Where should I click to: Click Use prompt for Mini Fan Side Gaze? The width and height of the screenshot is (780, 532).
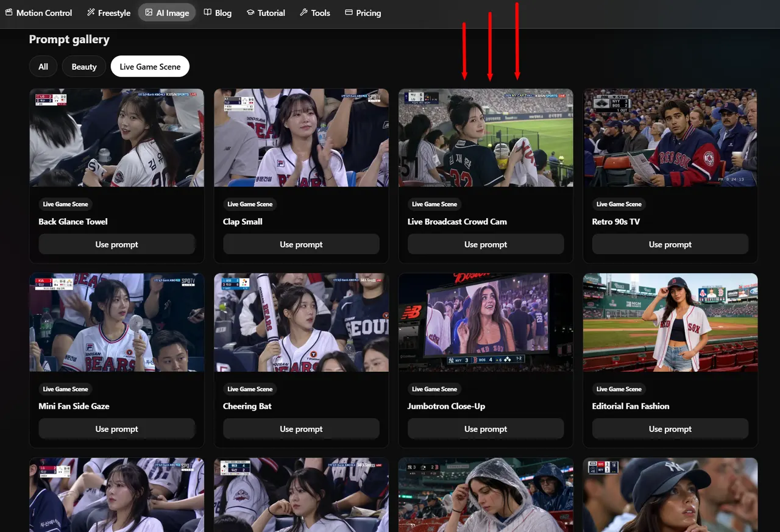116,429
